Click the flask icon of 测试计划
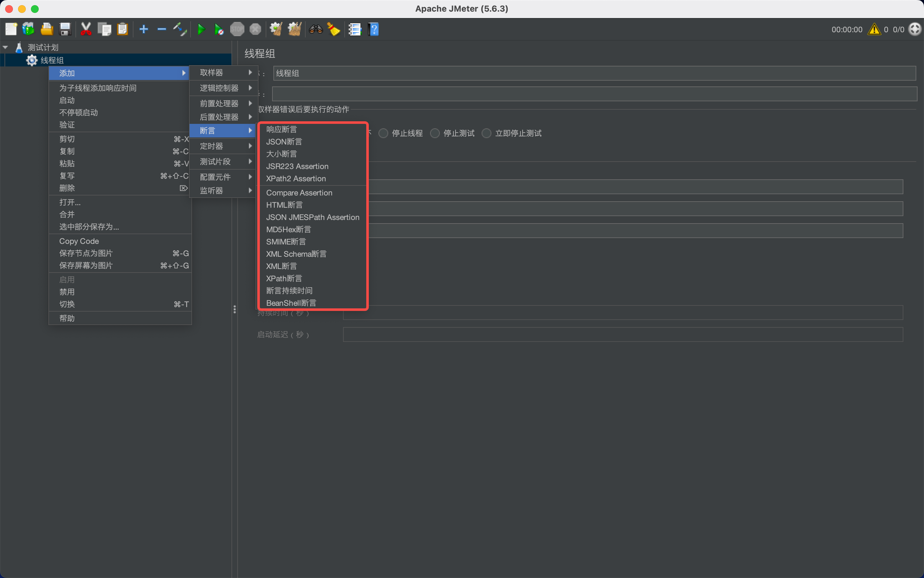The image size is (924, 578). click(x=19, y=47)
